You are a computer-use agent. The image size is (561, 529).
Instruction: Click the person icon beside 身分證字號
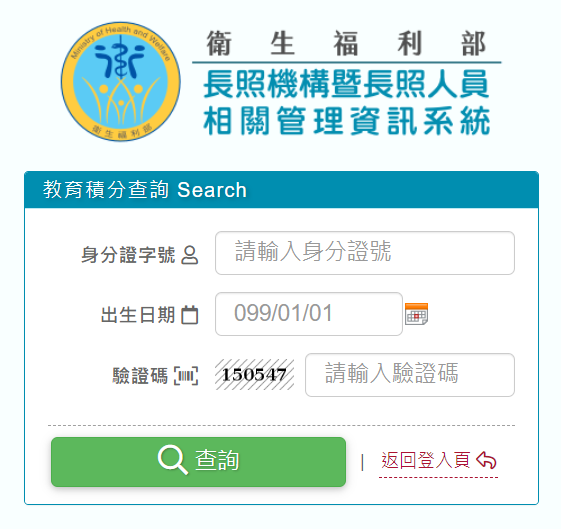pyautogui.click(x=190, y=255)
